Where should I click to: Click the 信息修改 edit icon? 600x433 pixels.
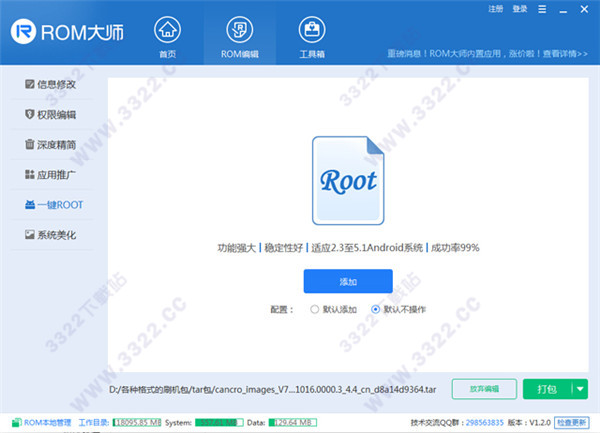click(x=29, y=84)
